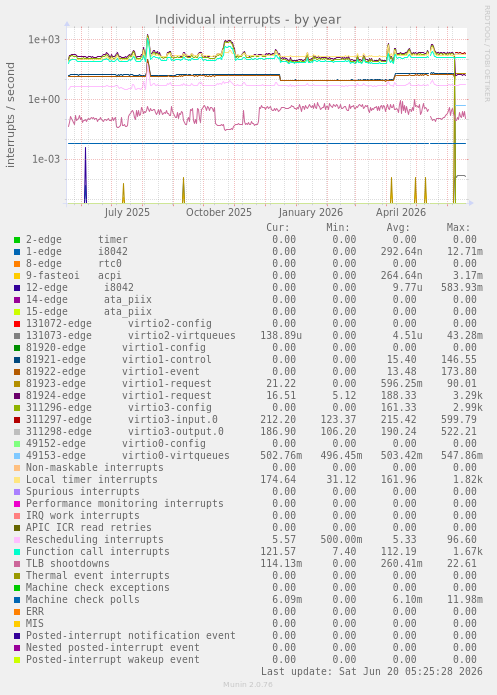
Task: Click the 112.19 average for Function call interrupts
Action: click(398, 551)
